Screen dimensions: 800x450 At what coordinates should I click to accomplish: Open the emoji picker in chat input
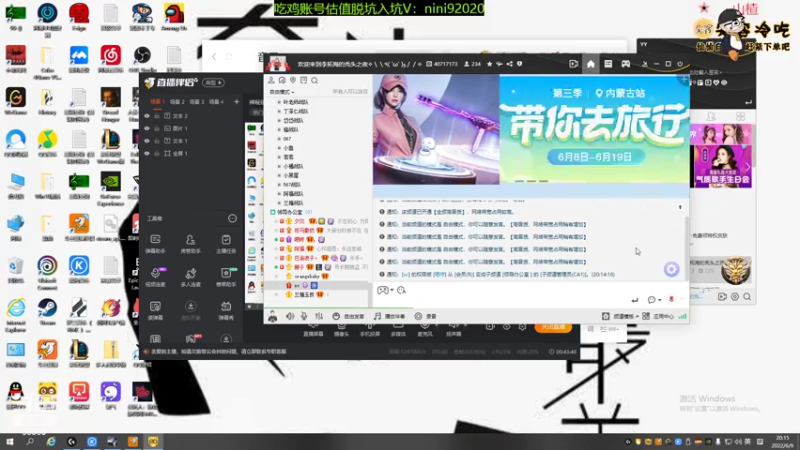(402, 290)
